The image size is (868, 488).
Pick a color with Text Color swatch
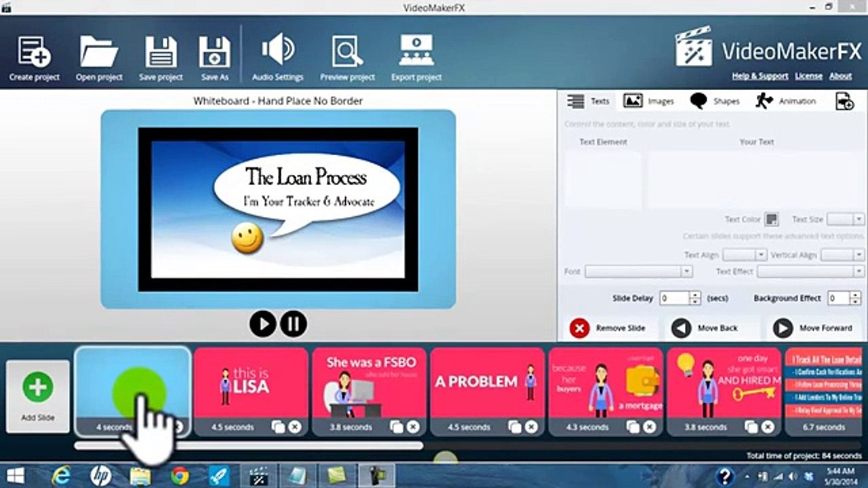pyautogui.click(x=771, y=220)
